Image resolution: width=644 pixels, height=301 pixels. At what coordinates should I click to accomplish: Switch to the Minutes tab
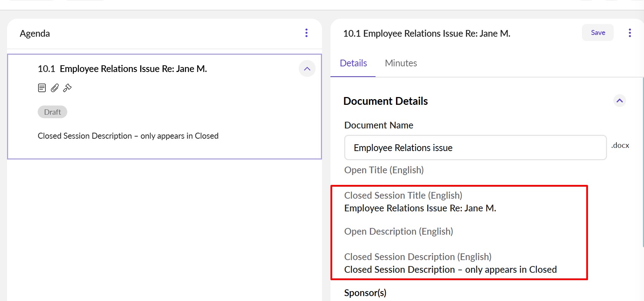(401, 63)
